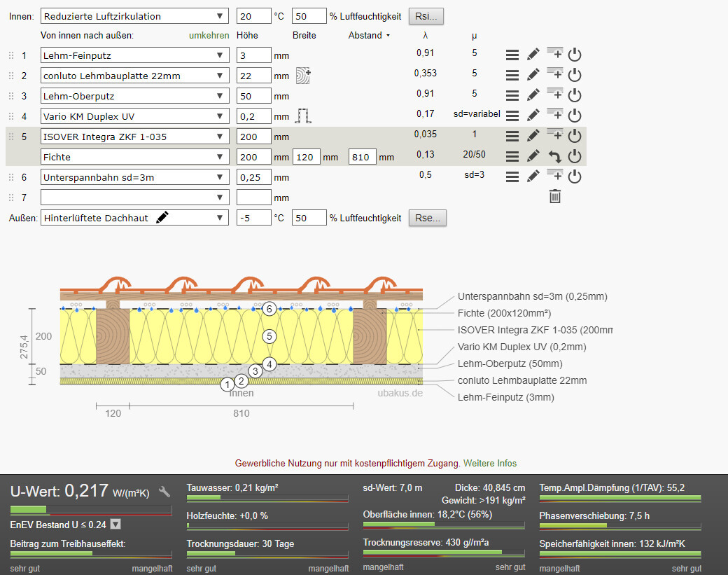Click the Lehm-Oberputz thickness input field
The height and width of the screenshot is (575, 728).
click(x=253, y=96)
